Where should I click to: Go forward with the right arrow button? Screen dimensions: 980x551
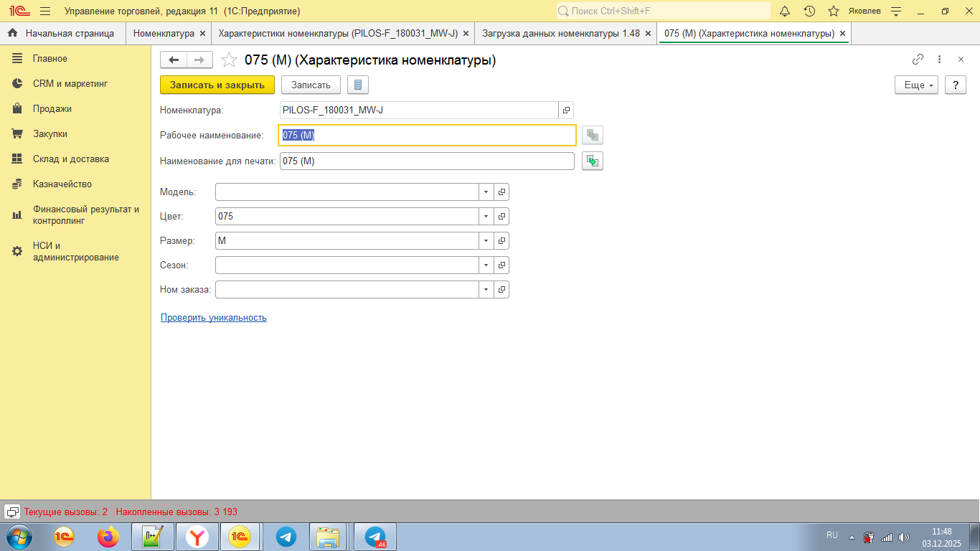(x=200, y=60)
